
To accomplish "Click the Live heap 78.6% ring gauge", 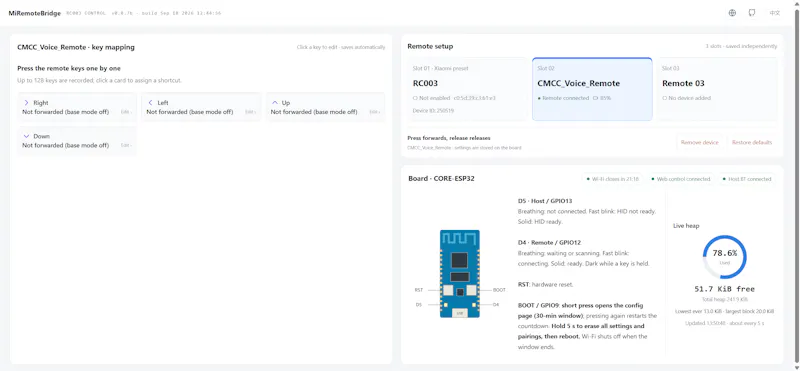I will [x=724, y=257].
